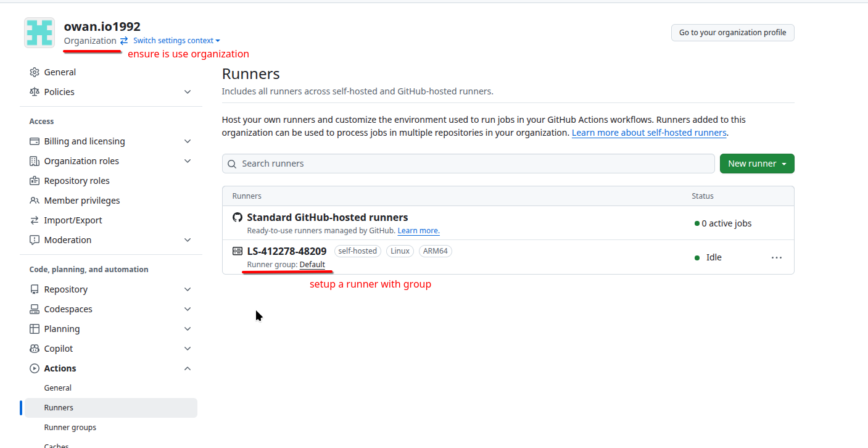The image size is (868, 448).
Task: Click the Member privileges people icon
Action: click(35, 201)
